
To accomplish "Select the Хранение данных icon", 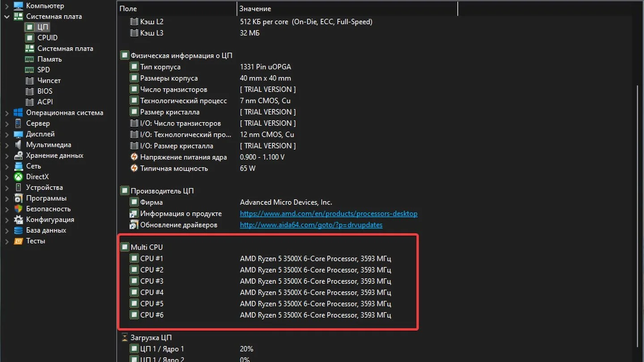I will 18,156.
